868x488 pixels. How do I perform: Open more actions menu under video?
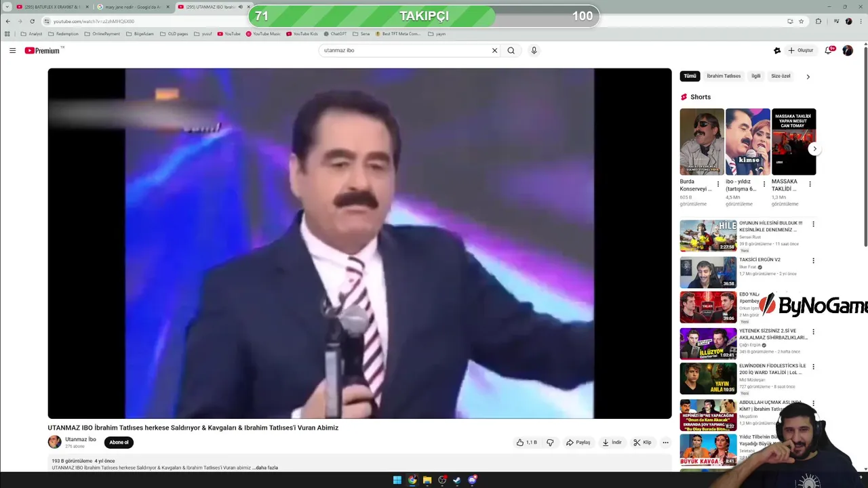coord(665,443)
